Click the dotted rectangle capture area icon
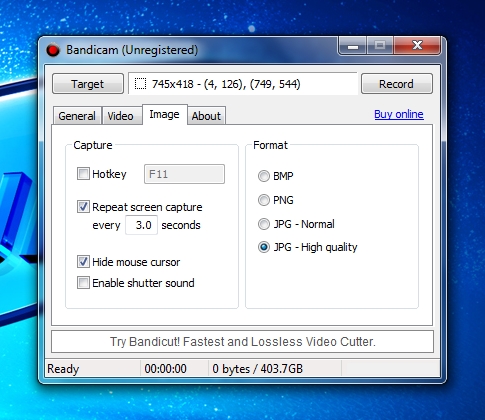This screenshot has height=420, width=485. tap(140, 84)
